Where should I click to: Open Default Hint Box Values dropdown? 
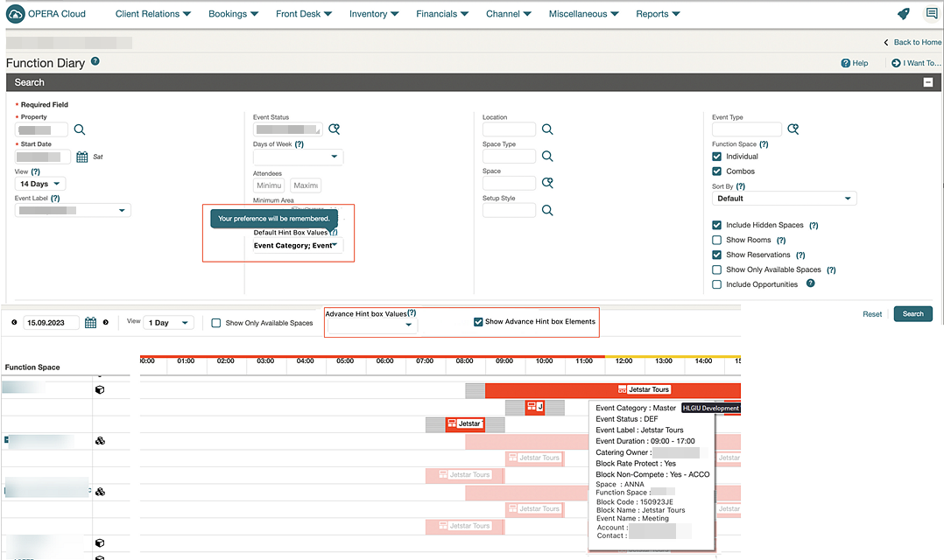[297, 245]
